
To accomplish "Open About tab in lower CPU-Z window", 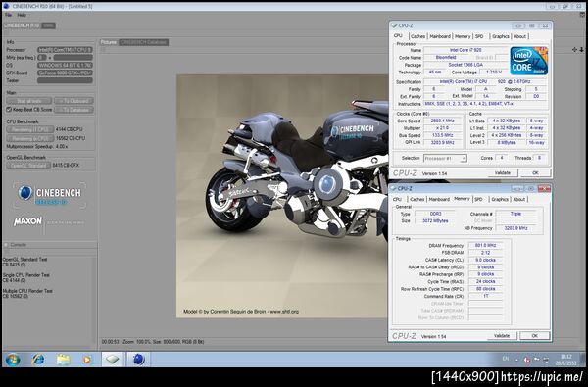I will click(x=519, y=199).
